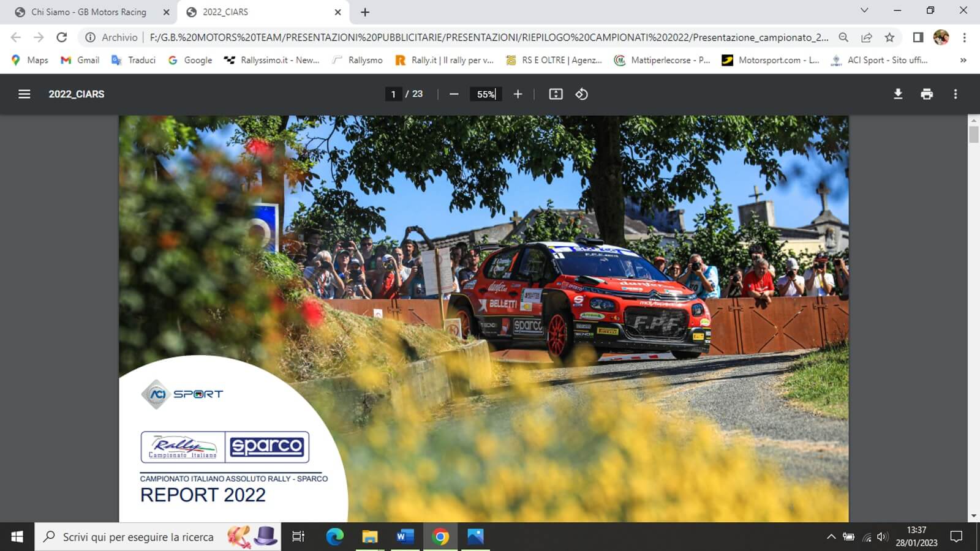980x551 pixels.
Task: Switch to Google Chrome on taskbar
Action: [x=440, y=537]
